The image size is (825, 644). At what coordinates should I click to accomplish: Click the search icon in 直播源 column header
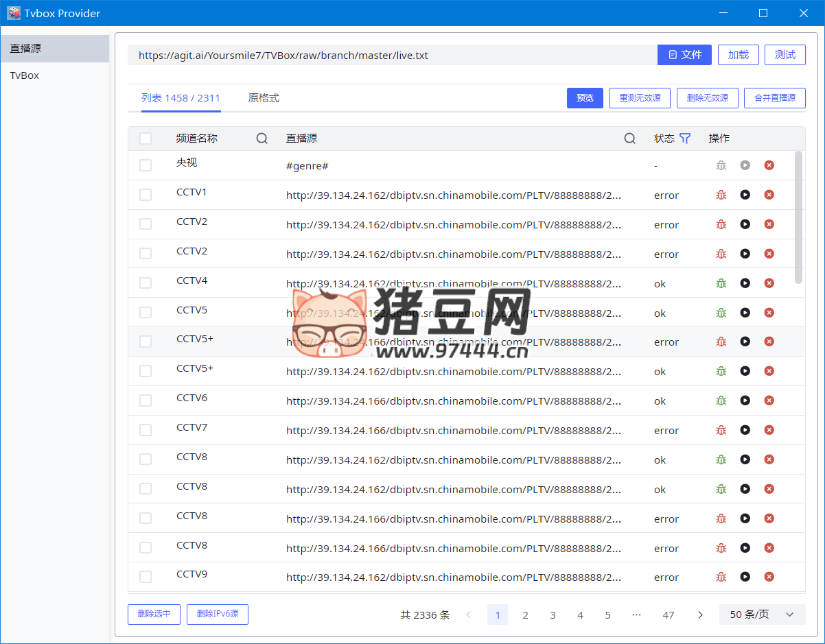[629, 139]
